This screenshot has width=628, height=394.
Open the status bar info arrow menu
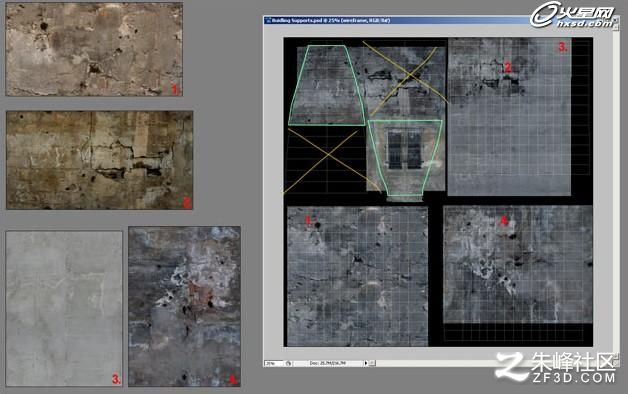pyautogui.click(x=366, y=363)
